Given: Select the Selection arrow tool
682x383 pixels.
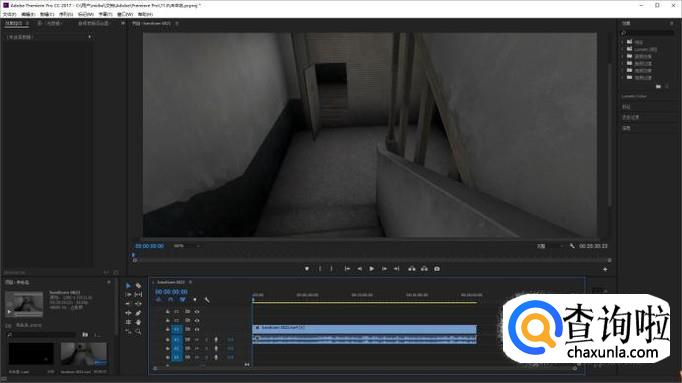Looking at the screenshot, I should [x=128, y=286].
